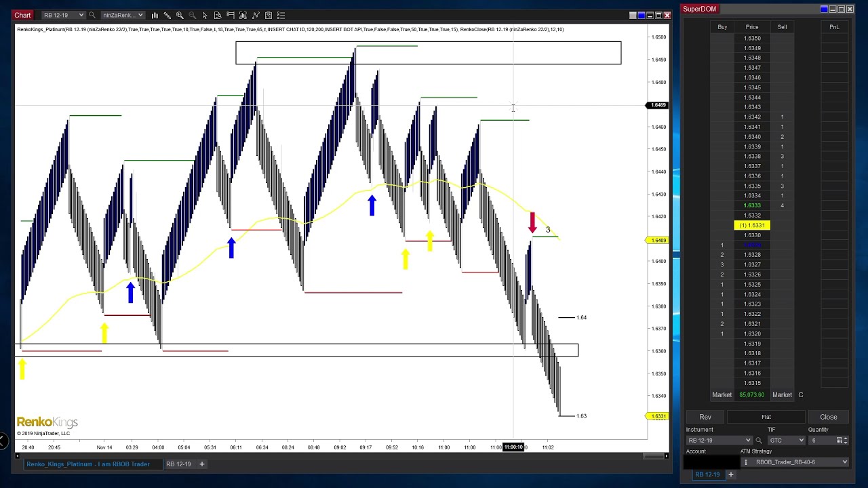Screen dimensions: 868x488
Task: Click price row 1.6350 in ladder
Action: click(752, 38)
